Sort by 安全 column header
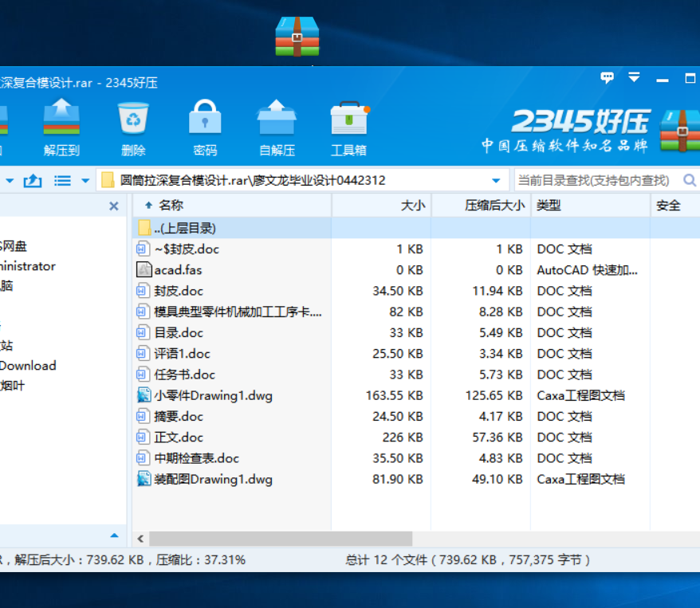 (x=675, y=206)
